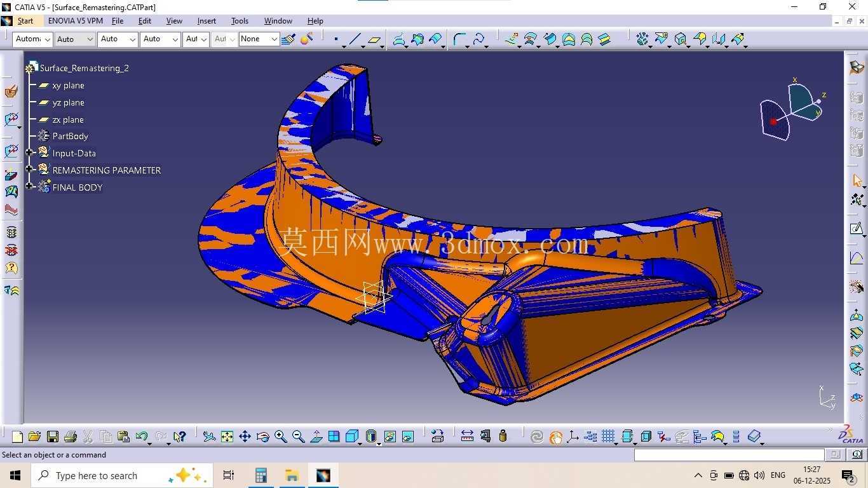Viewport: 868px width, 488px height.
Task: Open the File menu
Action: [118, 21]
